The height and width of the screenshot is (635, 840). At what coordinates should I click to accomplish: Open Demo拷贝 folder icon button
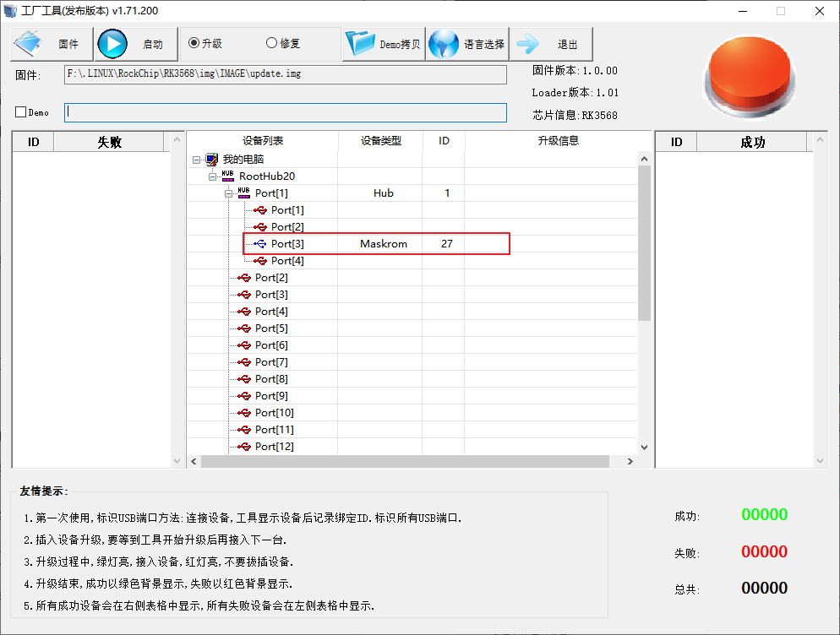point(361,44)
